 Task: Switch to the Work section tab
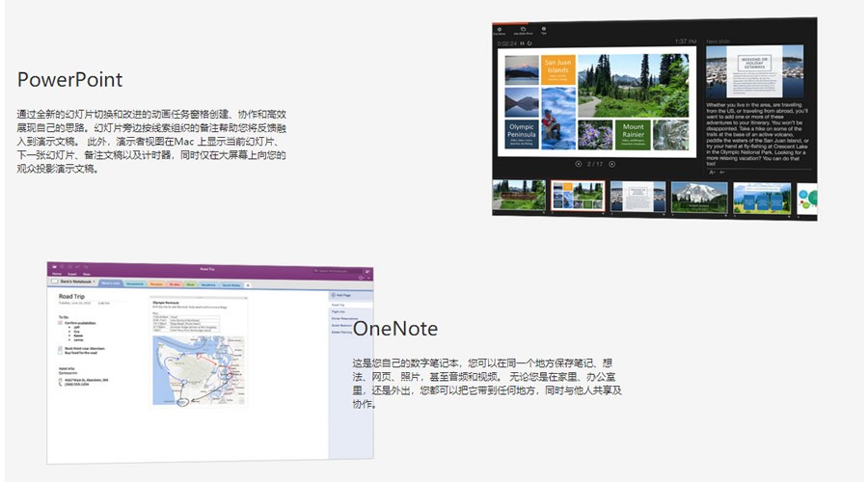pos(190,284)
